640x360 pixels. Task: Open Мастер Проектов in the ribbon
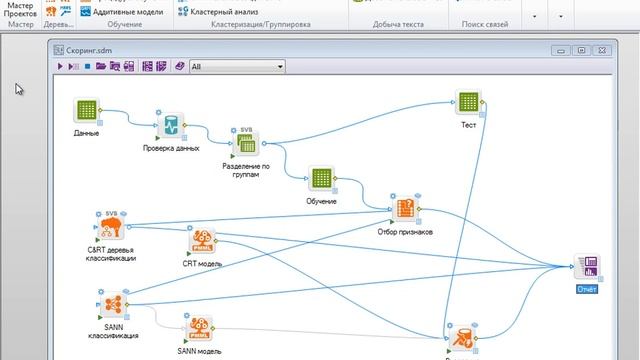(20, 9)
